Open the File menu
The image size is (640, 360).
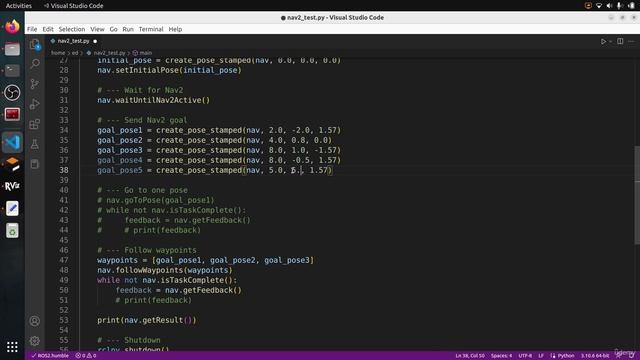click(32, 29)
